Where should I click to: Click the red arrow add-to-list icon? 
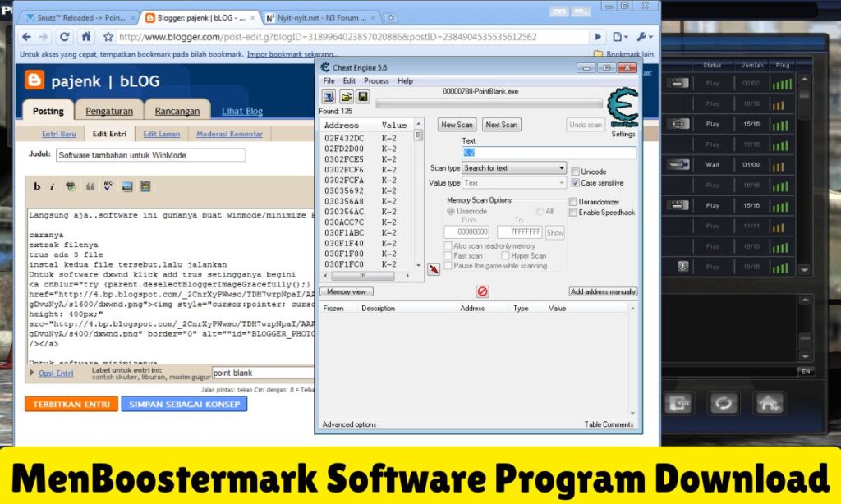pyautogui.click(x=434, y=269)
